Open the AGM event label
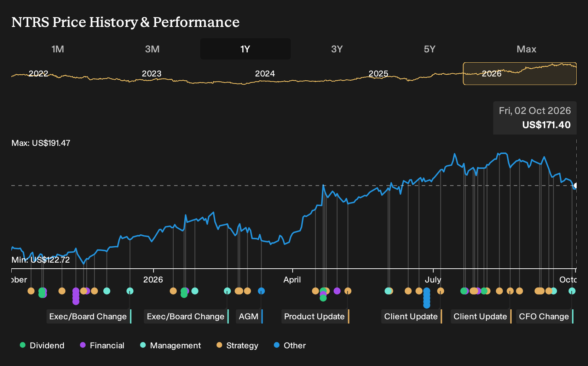 249,316
